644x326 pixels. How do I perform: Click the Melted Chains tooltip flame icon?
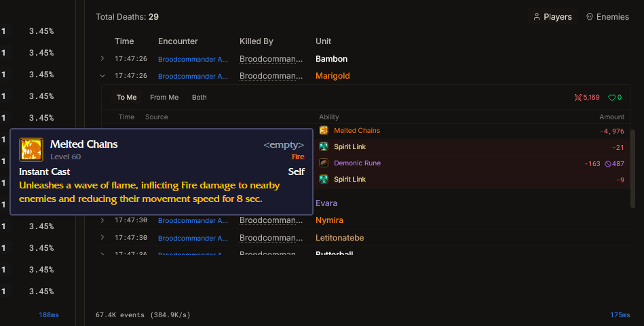pyautogui.click(x=31, y=150)
